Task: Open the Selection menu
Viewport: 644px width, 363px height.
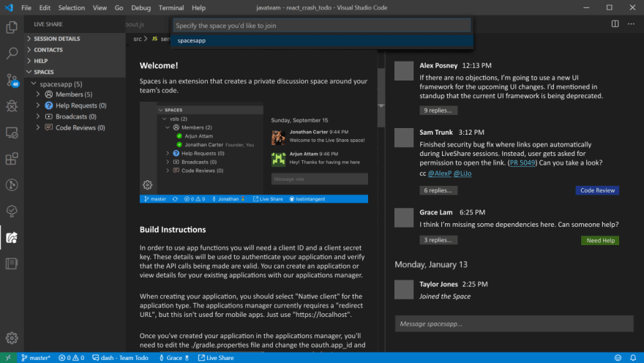Action: coord(72,7)
